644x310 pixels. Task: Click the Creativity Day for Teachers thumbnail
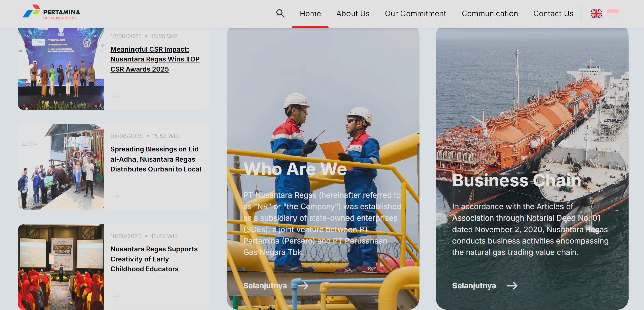pos(61,267)
